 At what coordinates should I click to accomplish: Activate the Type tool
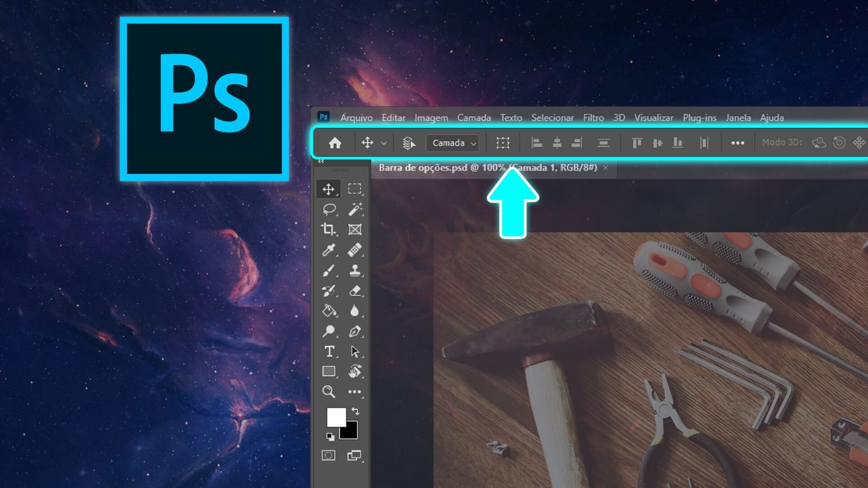tap(329, 351)
